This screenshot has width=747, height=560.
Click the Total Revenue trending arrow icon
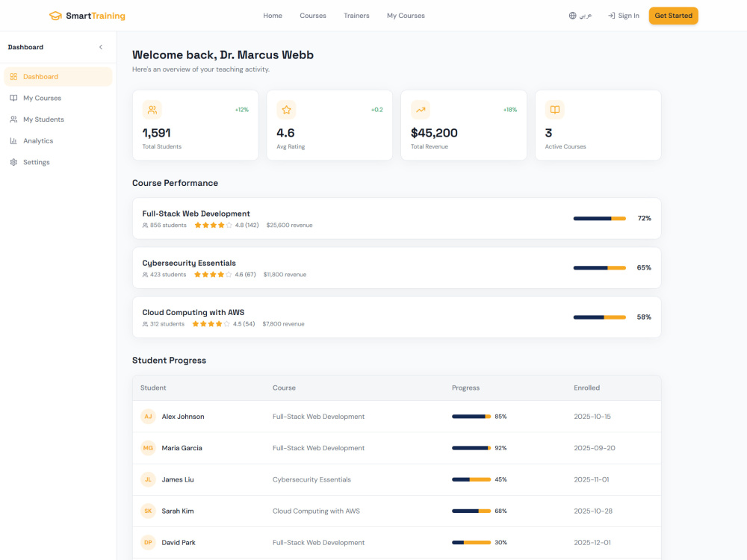(x=421, y=110)
